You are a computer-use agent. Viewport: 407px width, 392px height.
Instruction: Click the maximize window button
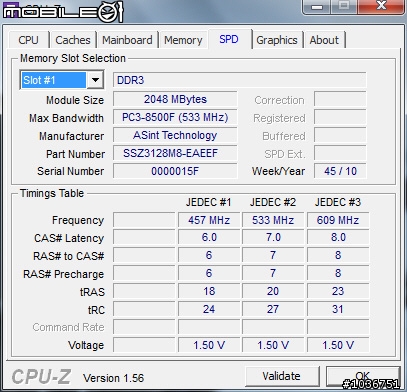tap(344, 7)
